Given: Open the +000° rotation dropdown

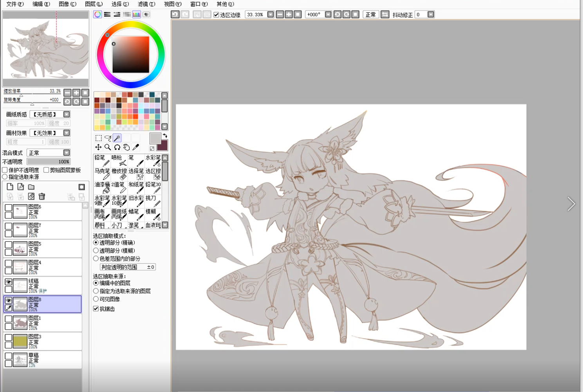Looking at the screenshot, I should pyautogui.click(x=328, y=14).
